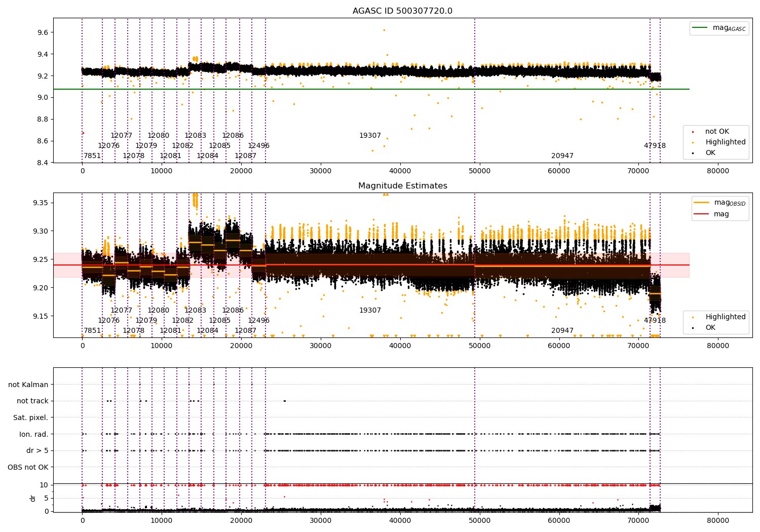Image resolution: width=760 pixels, height=532 pixels.
Task: Click obsid label 12086 in the AGASC plot
Action: pos(233,136)
